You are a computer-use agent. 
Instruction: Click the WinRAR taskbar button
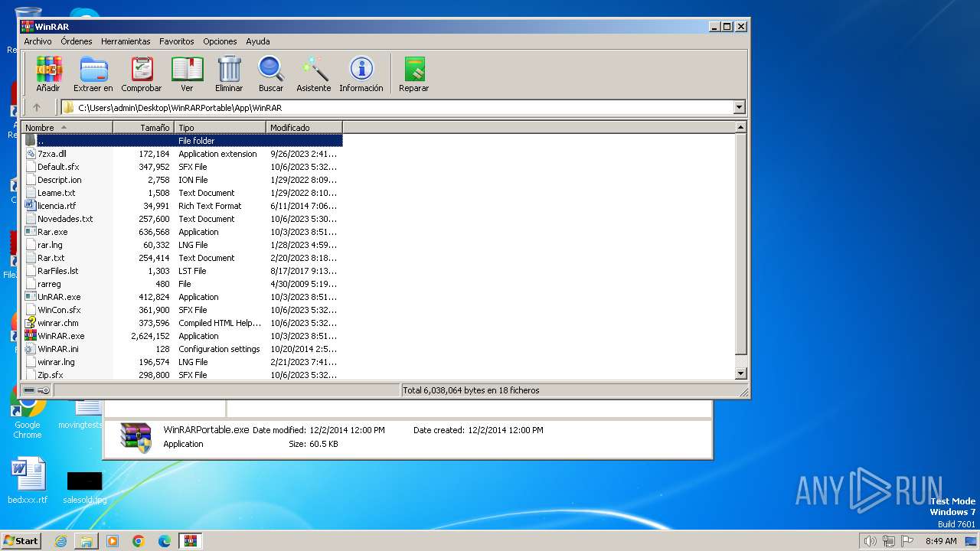[191, 541]
